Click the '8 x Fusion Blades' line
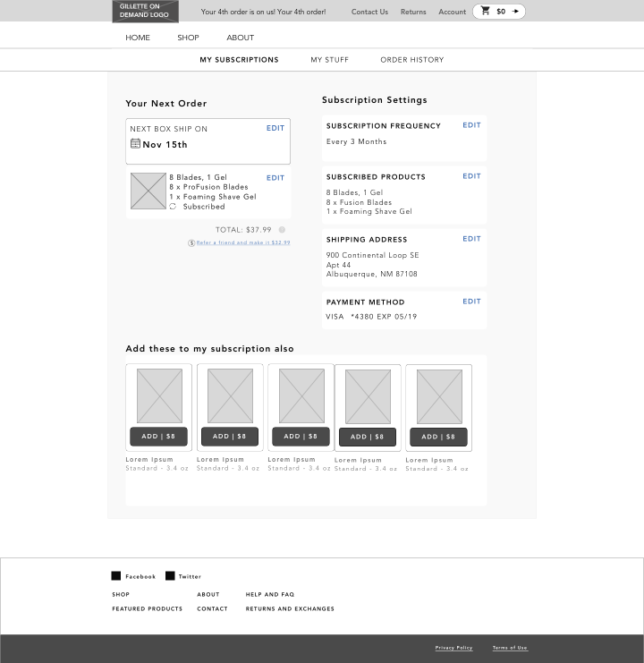 click(x=359, y=202)
